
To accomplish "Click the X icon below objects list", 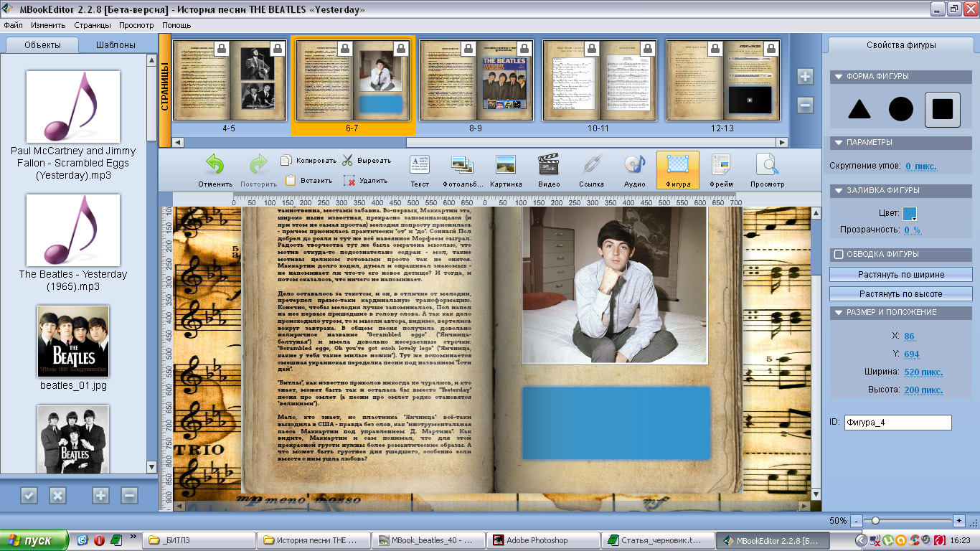I will tap(57, 495).
